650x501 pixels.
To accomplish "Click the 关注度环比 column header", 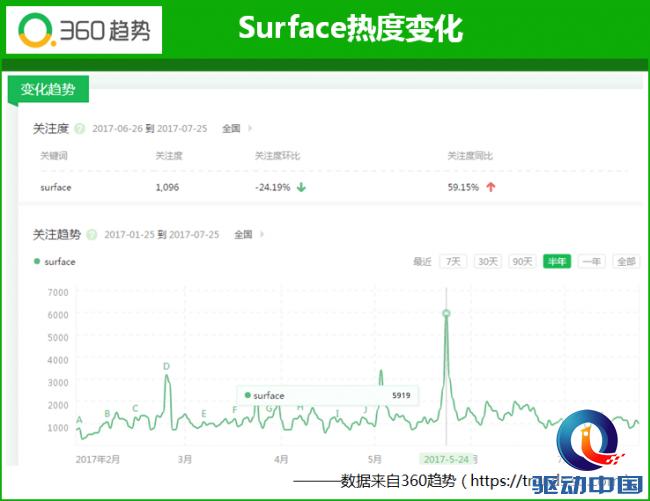I will tap(277, 156).
